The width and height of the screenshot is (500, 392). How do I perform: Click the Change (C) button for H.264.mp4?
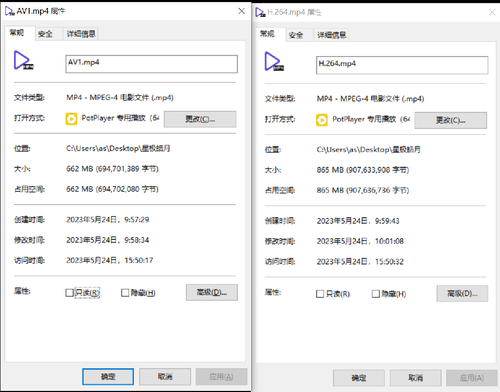click(x=451, y=120)
